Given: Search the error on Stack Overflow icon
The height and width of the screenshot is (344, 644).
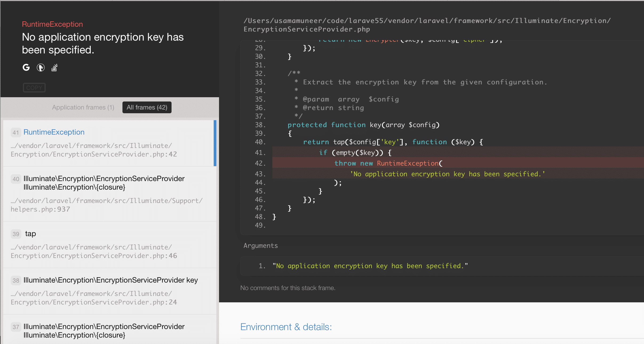Looking at the screenshot, I should pyautogui.click(x=54, y=68).
